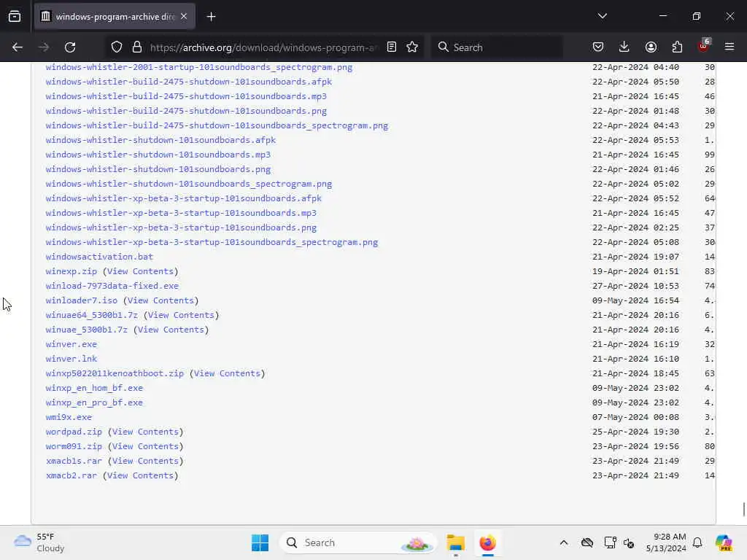Launch Copilot preview from the taskbar
The image size is (747, 560).
tap(723, 542)
